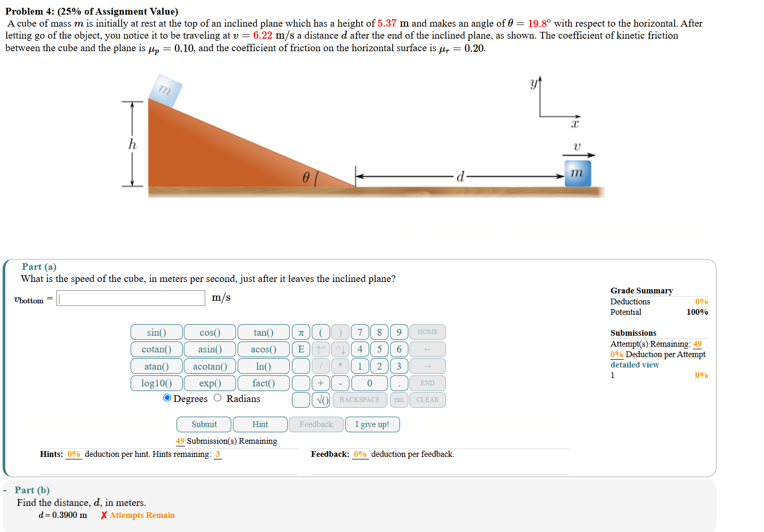
Task: Click the CLEAR key on the keypad
Action: 427,400
